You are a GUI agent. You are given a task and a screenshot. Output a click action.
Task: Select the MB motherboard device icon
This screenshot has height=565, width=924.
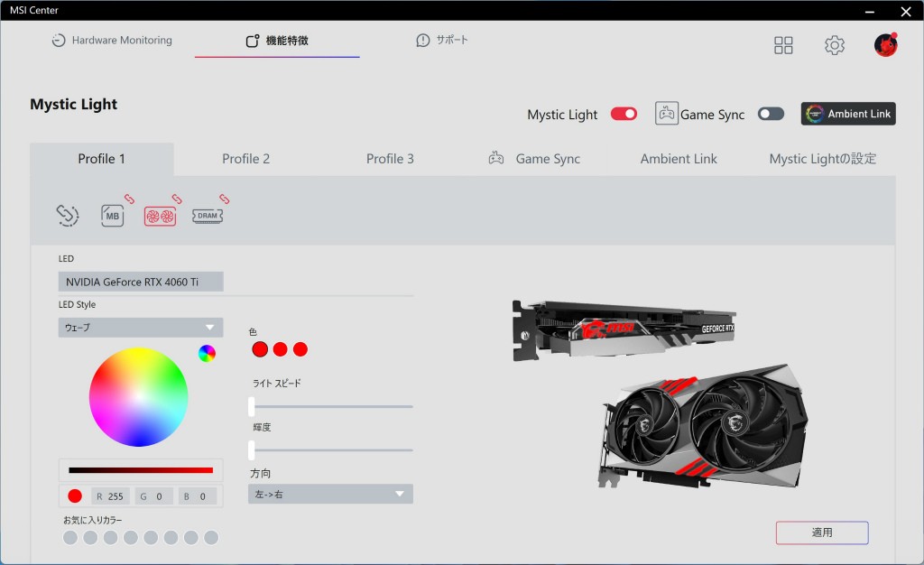pos(113,216)
